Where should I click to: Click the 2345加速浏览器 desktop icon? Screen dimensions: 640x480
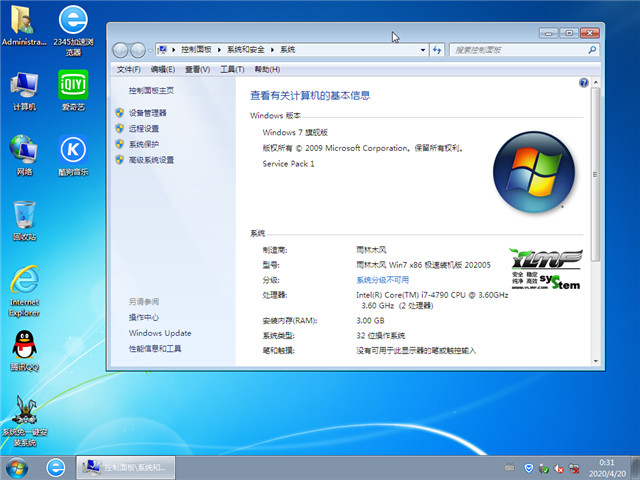pos(72,22)
